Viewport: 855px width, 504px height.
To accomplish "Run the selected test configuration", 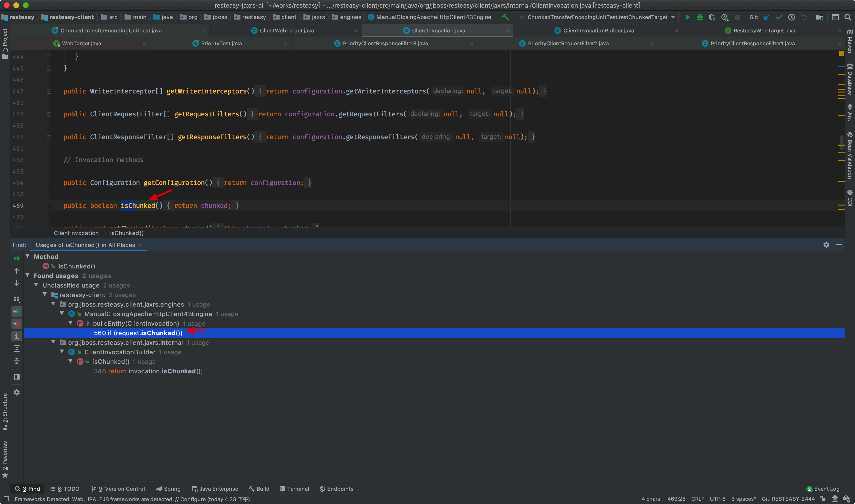I will 687,17.
